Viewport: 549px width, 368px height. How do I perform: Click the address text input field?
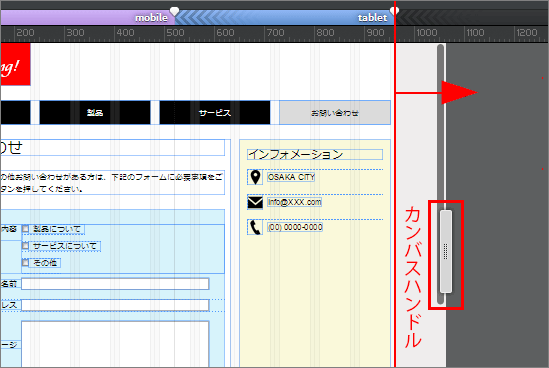(x=115, y=305)
